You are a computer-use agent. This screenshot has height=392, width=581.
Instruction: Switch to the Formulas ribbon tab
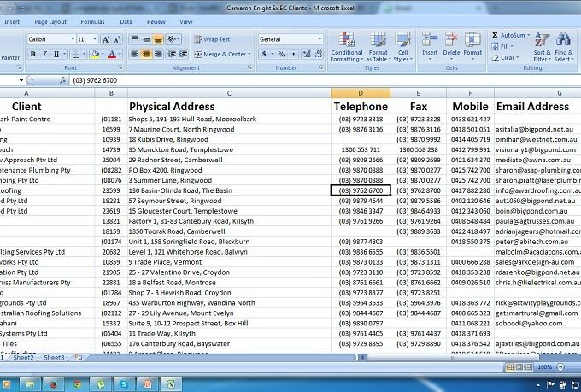92,21
